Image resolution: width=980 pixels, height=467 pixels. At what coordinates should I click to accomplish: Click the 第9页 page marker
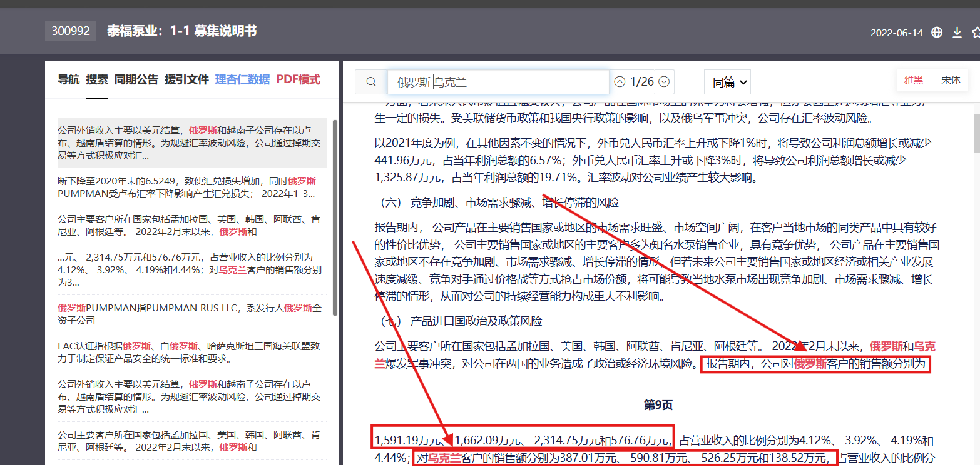(658, 405)
